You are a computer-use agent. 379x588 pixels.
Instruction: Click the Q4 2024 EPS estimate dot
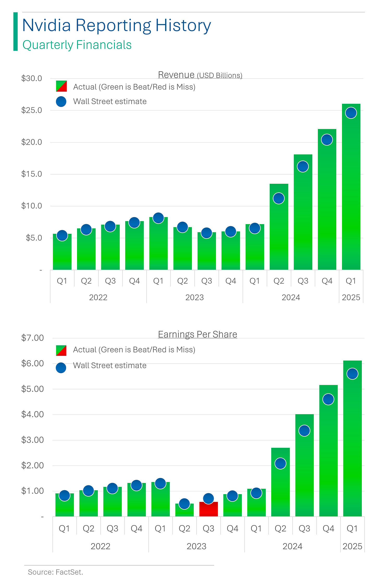click(x=329, y=399)
